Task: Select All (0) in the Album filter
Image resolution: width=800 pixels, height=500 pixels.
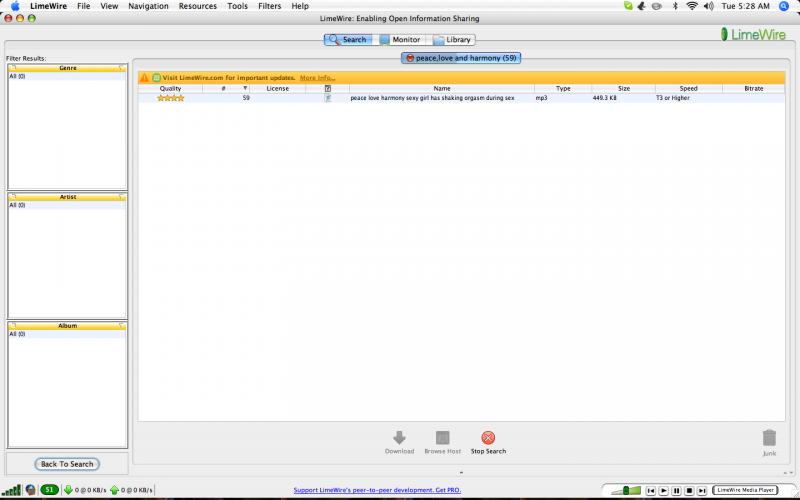Action: pyautogui.click(x=67, y=334)
